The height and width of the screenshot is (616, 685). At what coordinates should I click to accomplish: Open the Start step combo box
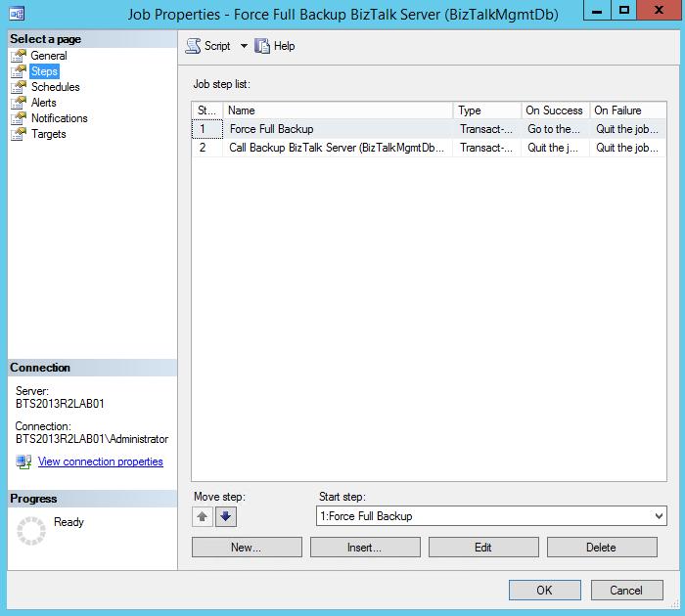[x=491, y=516]
